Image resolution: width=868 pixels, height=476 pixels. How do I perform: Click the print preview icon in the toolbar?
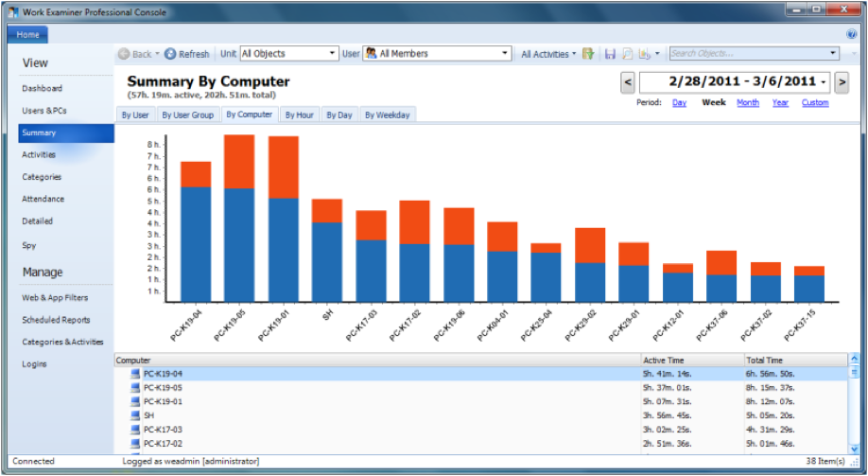[627, 54]
